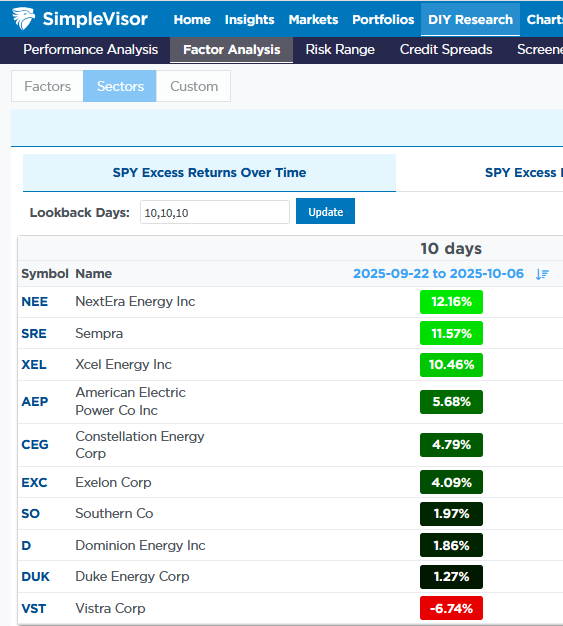The width and height of the screenshot is (563, 626).
Task: Click the SimpleVisor eagle logo icon
Action: tap(23, 18)
